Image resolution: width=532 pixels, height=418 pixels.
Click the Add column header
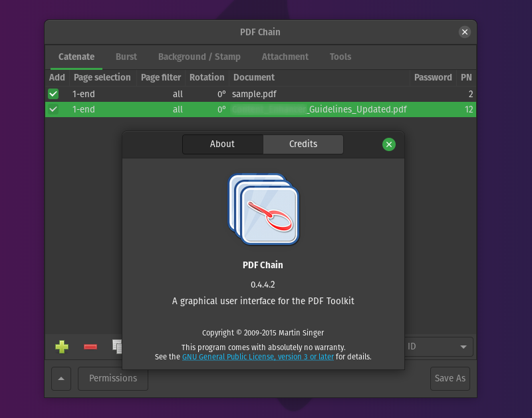[57, 77]
